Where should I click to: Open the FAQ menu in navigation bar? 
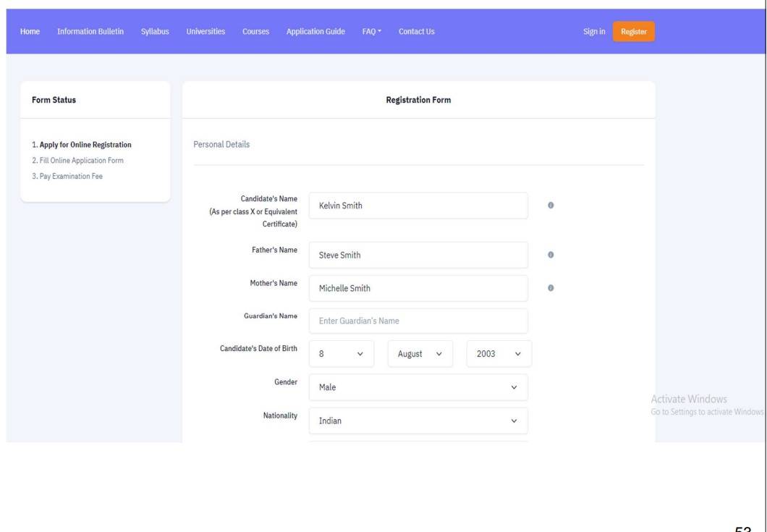pos(371,31)
